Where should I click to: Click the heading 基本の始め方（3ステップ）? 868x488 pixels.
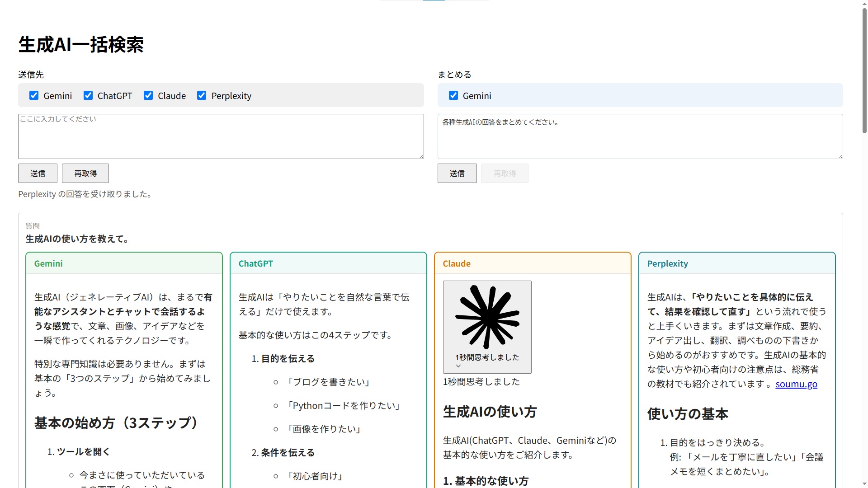pos(118,423)
